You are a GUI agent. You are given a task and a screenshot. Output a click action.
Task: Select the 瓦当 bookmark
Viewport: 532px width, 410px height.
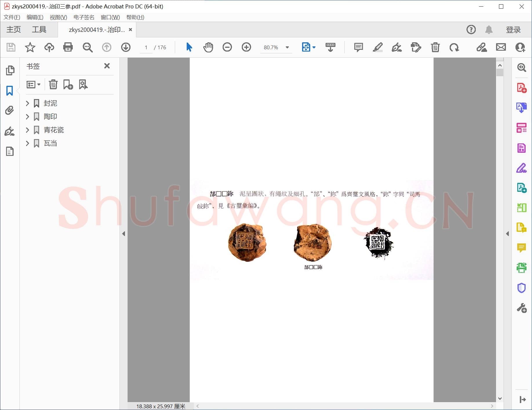pos(50,143)
